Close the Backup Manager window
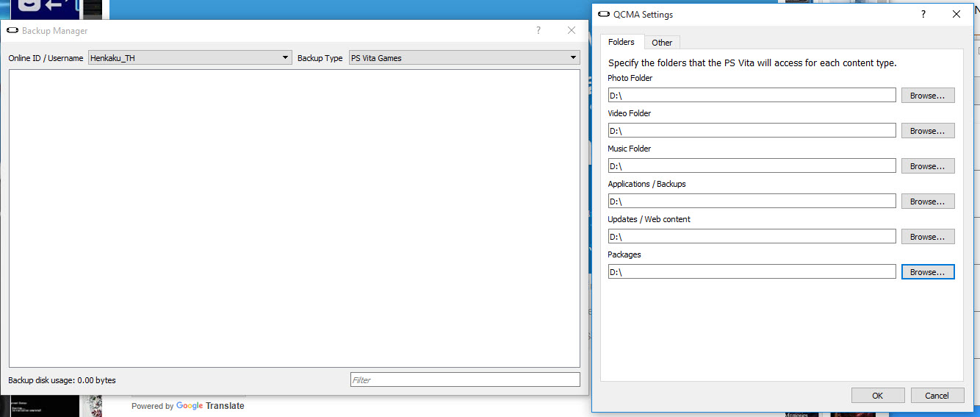 (x=572, y=31)
